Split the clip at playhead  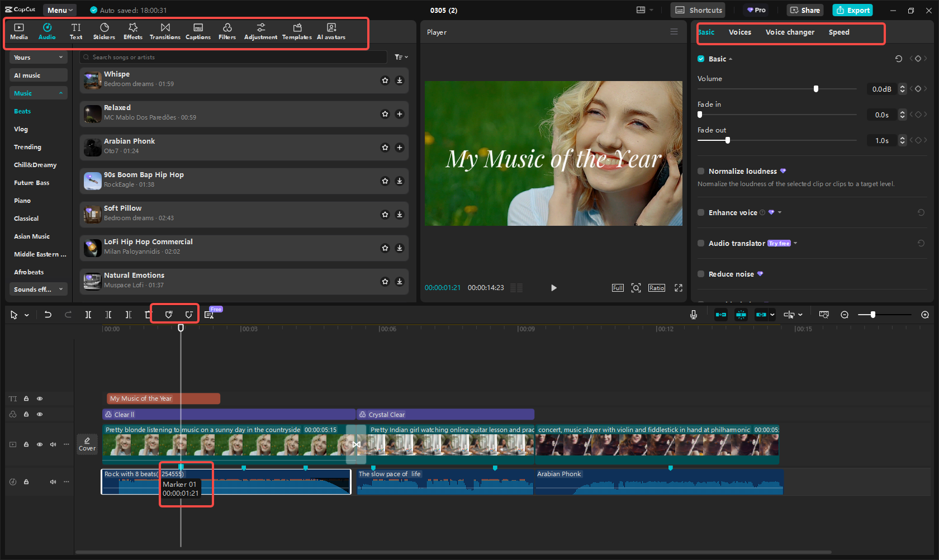pos(88,314)
